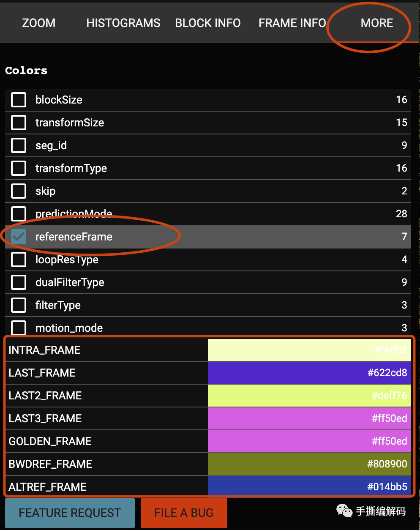Select the FRAME INFO tab
The image size is (420, 530).
[x=292, y=23]
